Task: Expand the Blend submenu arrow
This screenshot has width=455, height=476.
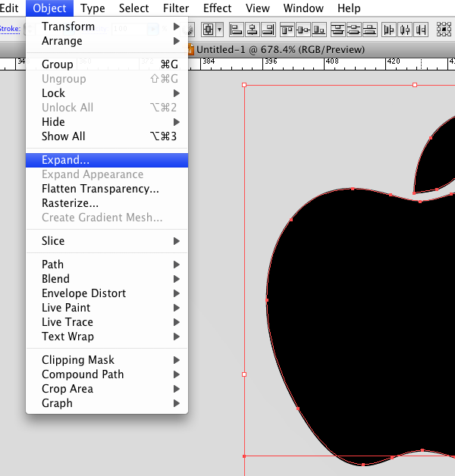Action: pos(177,279)
